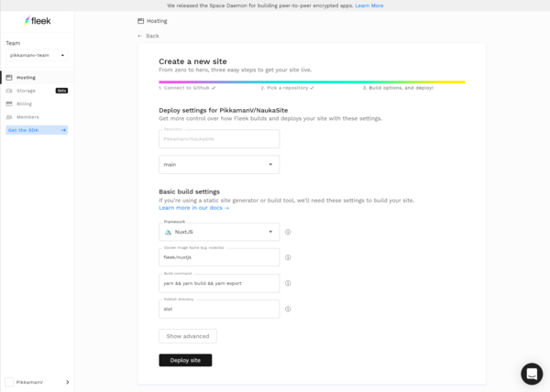Click the Hosting icon in page header
The height and width of the screenshot is (392, 550).
pos(140,21)
